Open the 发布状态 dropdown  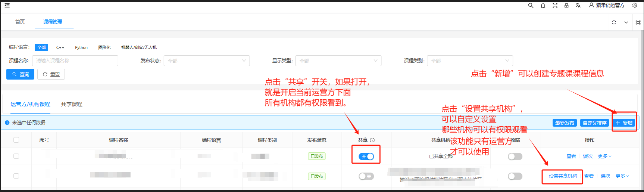click(x=207, y=61)
